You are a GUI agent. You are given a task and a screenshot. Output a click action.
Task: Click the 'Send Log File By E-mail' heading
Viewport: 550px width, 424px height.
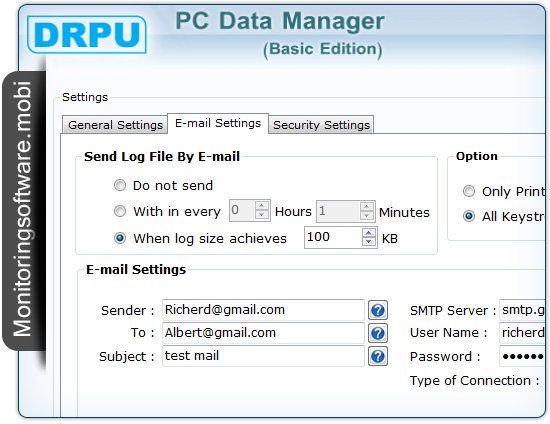[162, 156]
